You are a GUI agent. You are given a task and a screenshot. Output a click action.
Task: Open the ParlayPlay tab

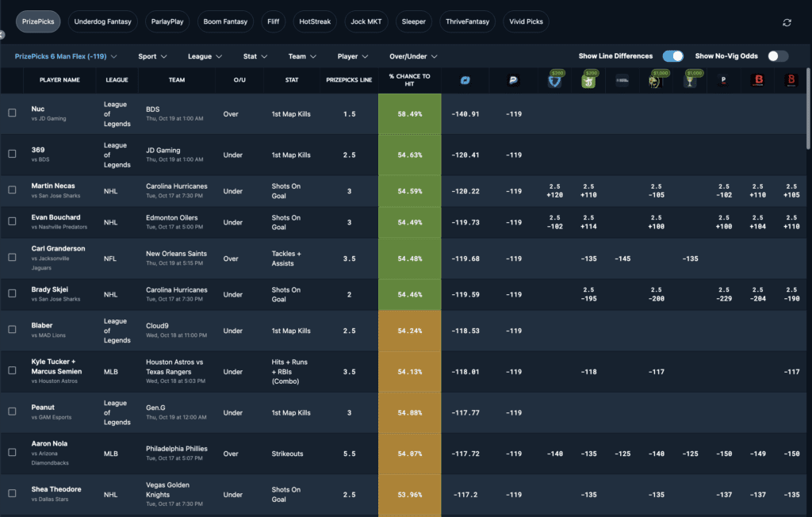(167, 21)
